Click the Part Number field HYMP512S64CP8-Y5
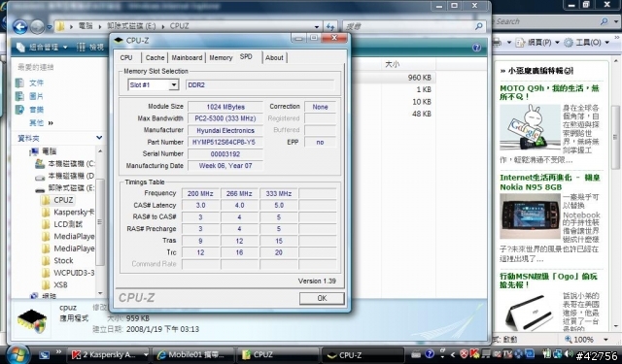 [x=225, y=142]
